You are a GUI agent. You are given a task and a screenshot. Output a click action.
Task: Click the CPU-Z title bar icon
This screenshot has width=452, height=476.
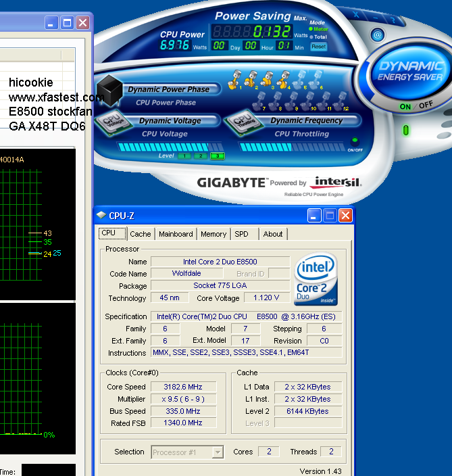102,216
